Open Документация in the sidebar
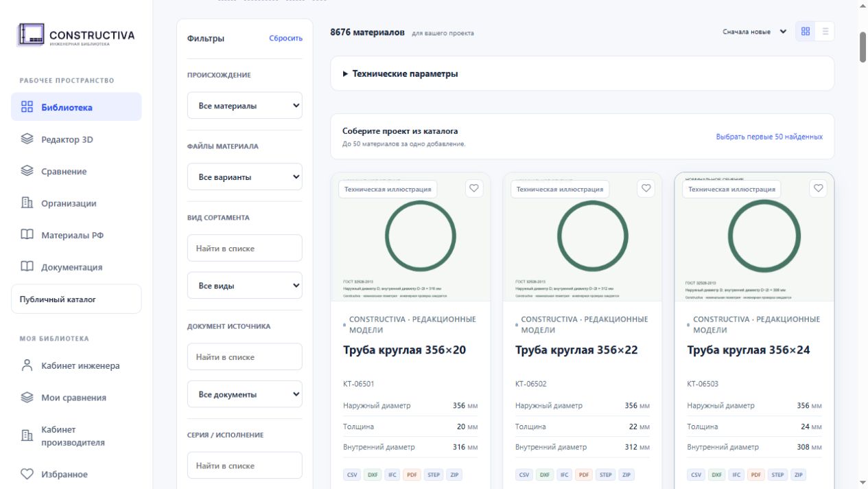 click(x=76, y=267)
